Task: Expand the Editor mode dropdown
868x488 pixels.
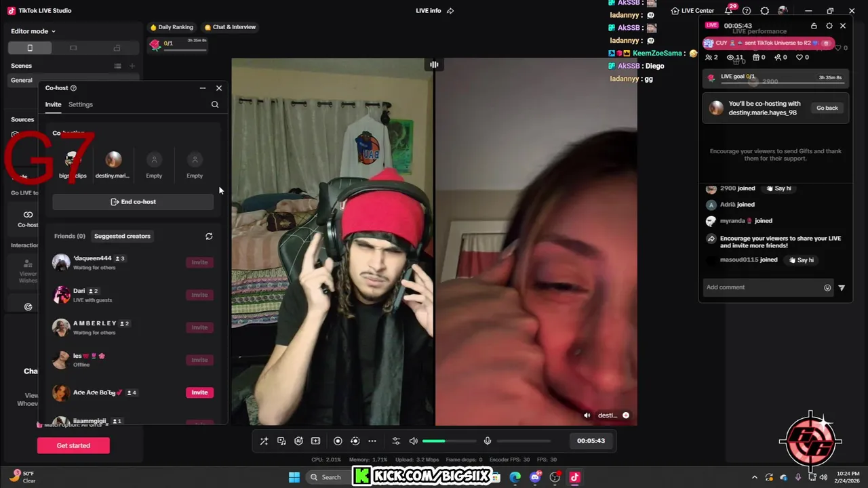Action: click(x=33, y=31)
